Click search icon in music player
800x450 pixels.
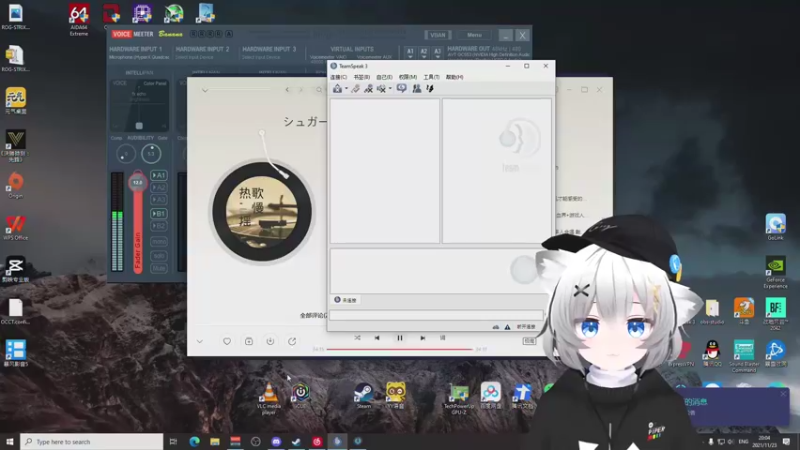tap(319, 90)
